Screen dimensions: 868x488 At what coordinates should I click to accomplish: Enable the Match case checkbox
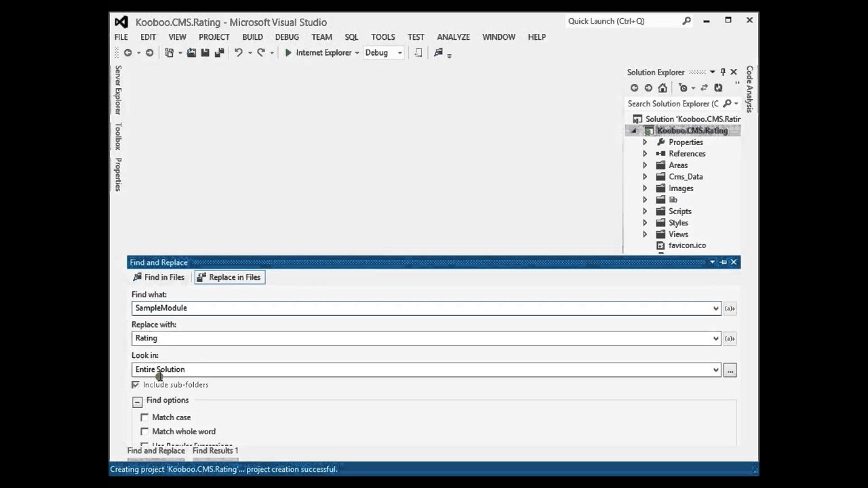144,418
